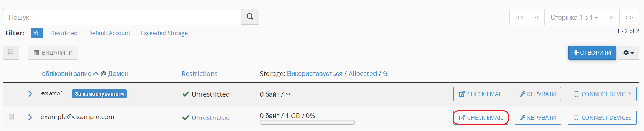
Task: Click into the Пошук search field
Action: (x=122, y=17)
